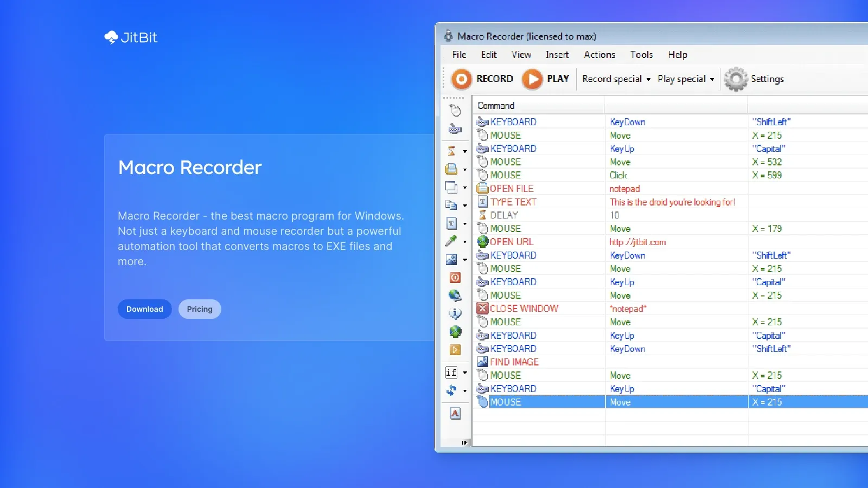Open the File menu
Viewport: 868px width, 488px height.
pyautogui.click(x=459, y=55)
